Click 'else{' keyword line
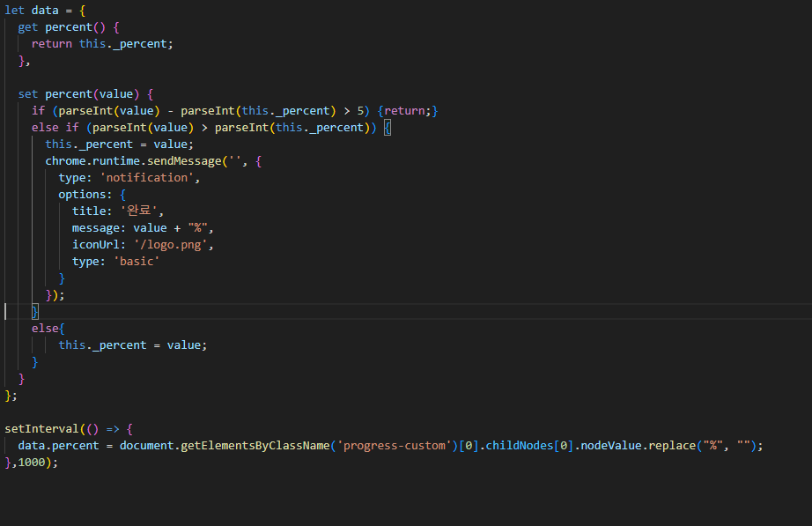812x526 pixels. (48, 328)
